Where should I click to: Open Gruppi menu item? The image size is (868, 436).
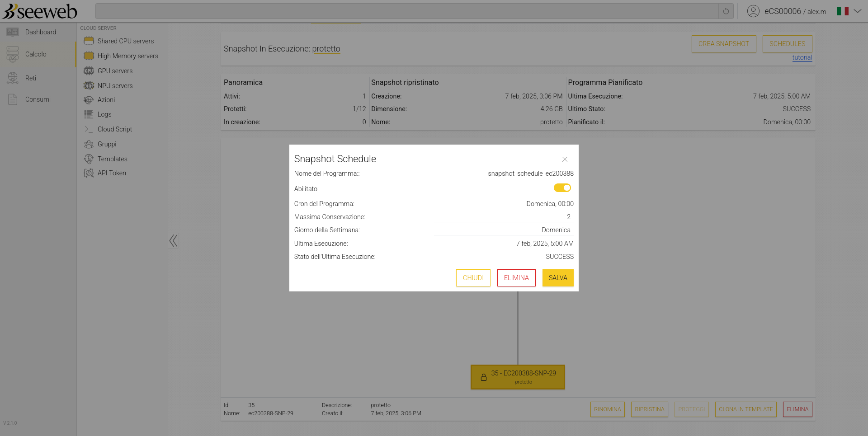[x=107, y=144]
